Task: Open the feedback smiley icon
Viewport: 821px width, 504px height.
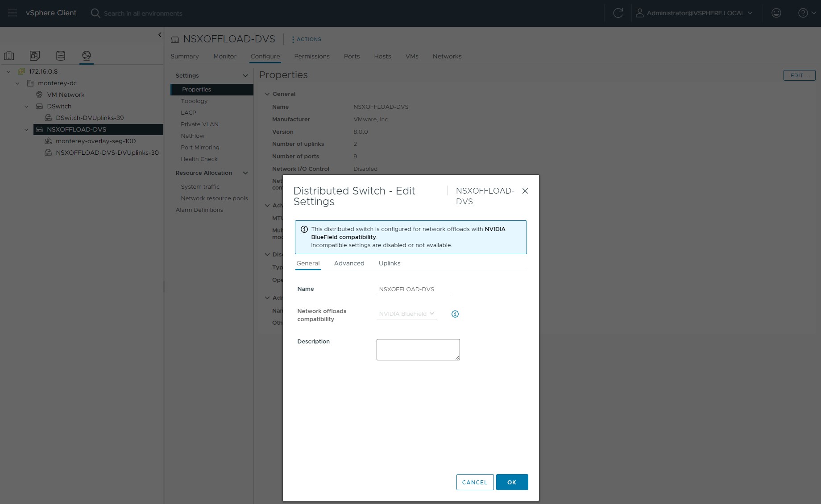Action: [776, 13]
